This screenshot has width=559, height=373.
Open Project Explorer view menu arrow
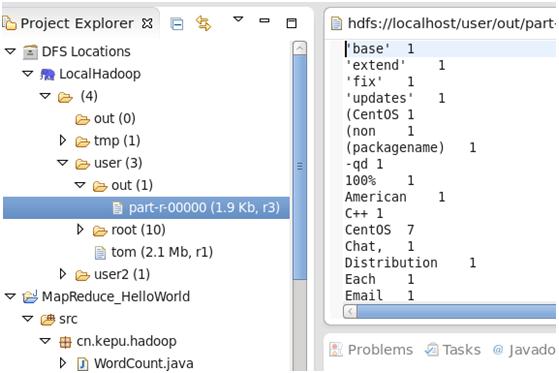[238, 19]
